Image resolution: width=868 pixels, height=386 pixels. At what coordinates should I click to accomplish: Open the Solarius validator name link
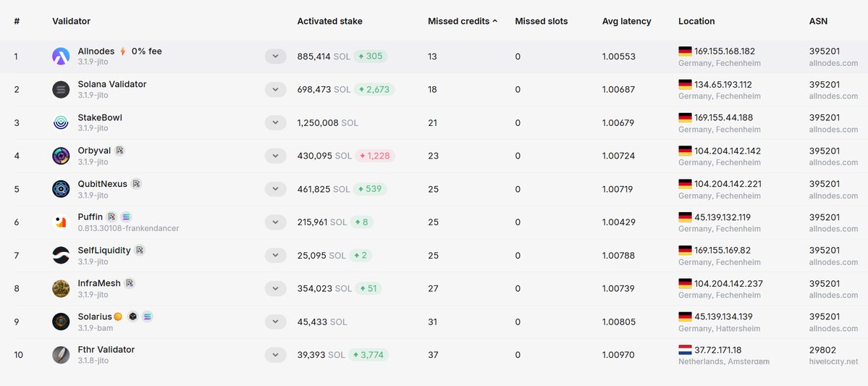95,316
